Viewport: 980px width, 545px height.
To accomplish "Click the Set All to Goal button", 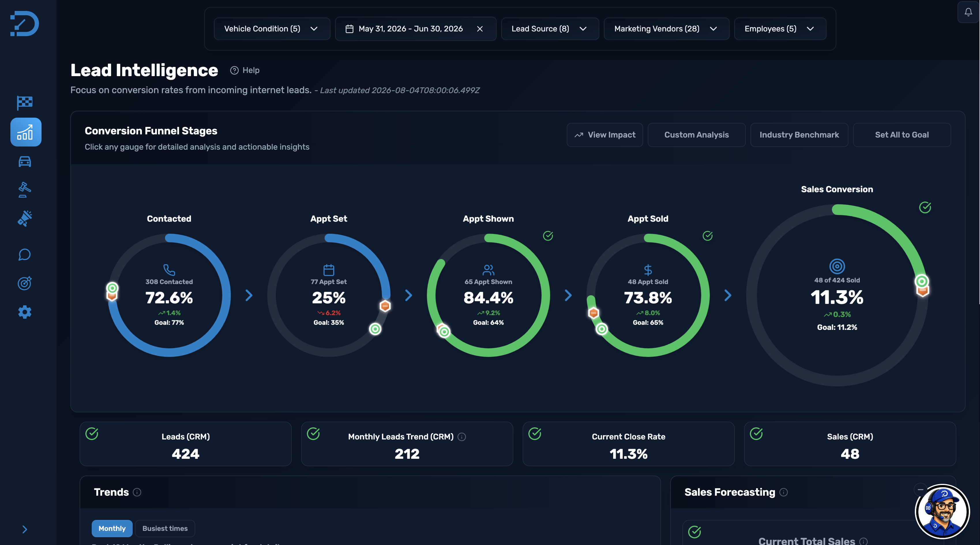I will coord(902,135).
